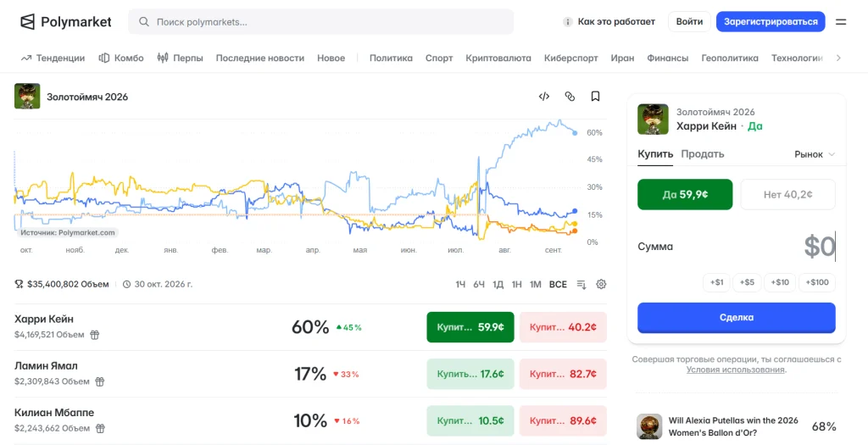Set chart range to 1М
868x445 pixels.
tap(536, 285)
